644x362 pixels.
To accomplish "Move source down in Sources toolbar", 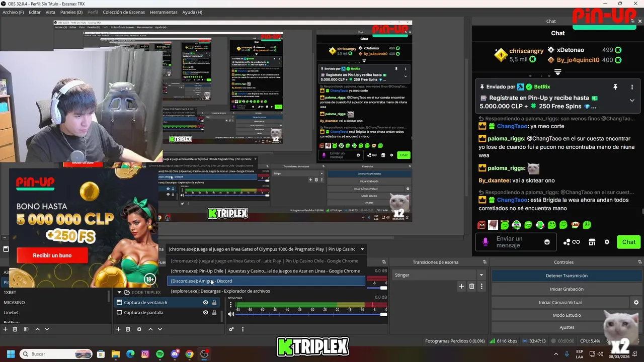I will [160, 329].
